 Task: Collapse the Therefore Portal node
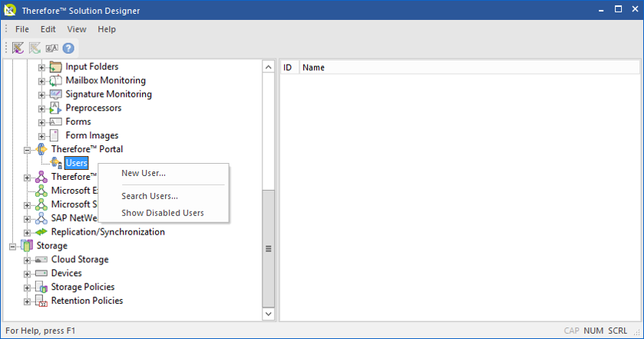pos(27,150)
